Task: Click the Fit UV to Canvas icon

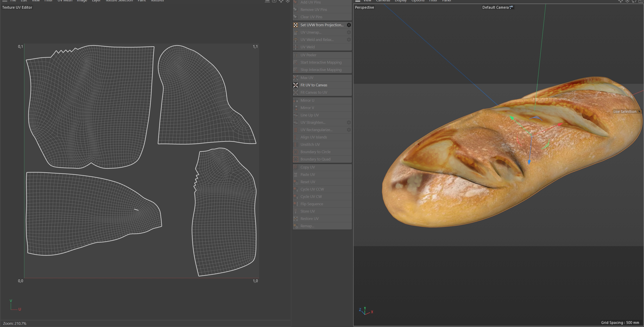Action: [x=295, y=85]
